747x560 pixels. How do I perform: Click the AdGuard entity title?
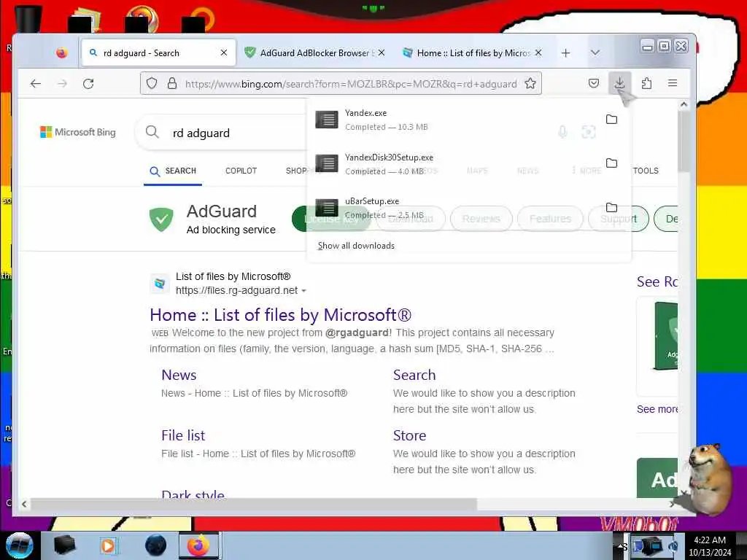click(222, 211)
